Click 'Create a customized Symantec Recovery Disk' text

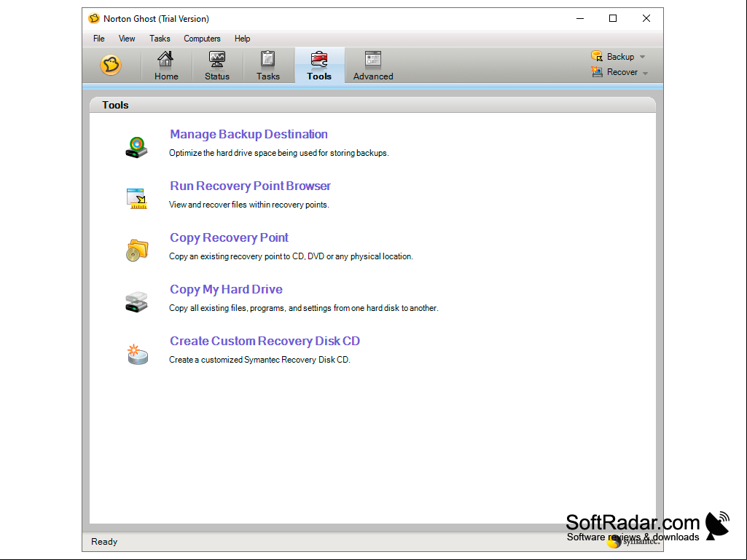pos(259,360)
